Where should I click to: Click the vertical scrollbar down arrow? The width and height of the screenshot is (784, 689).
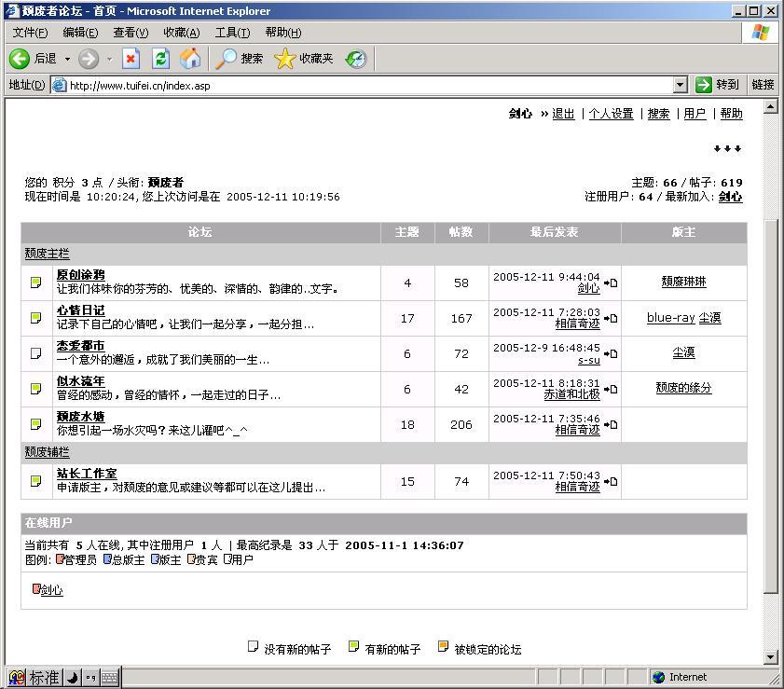pos(771,656)
